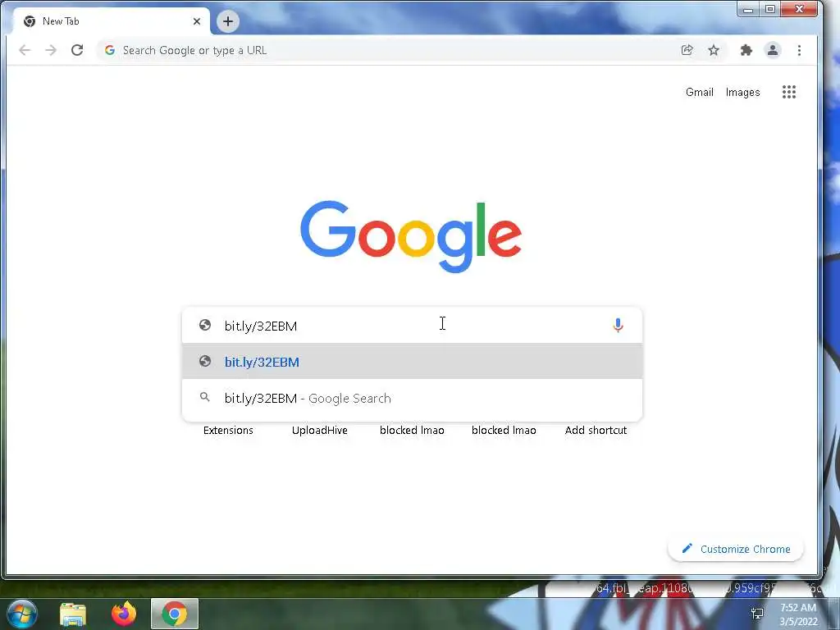The image size is (840, 630).
Task: Open a new tab with the plus button
Action: pos(228,21)
